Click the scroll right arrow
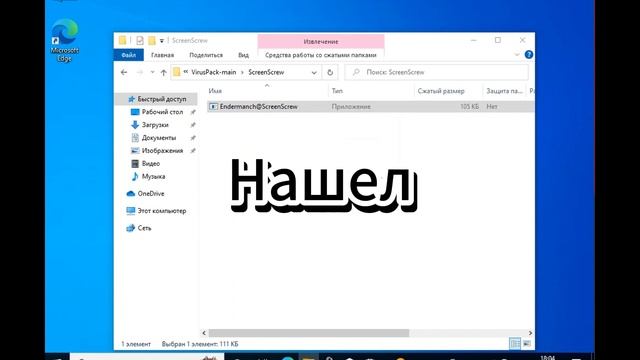This screenshot has height=360, width=640. 530,333
